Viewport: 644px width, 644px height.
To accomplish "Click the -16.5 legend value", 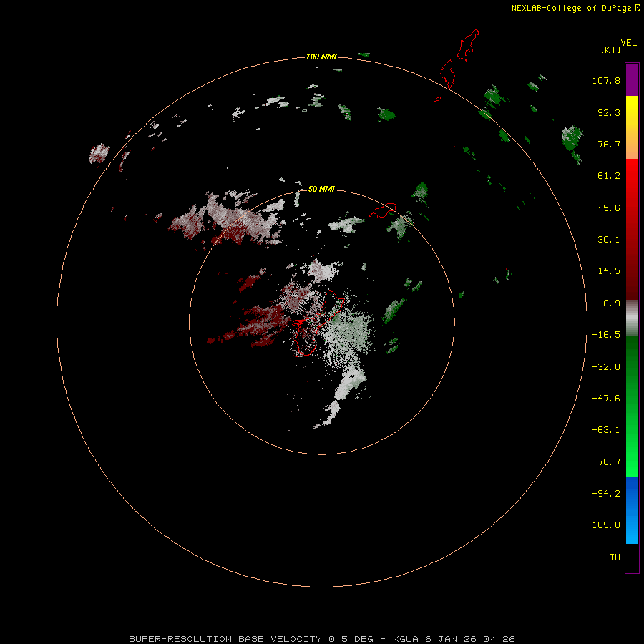I will coord(606,335).
